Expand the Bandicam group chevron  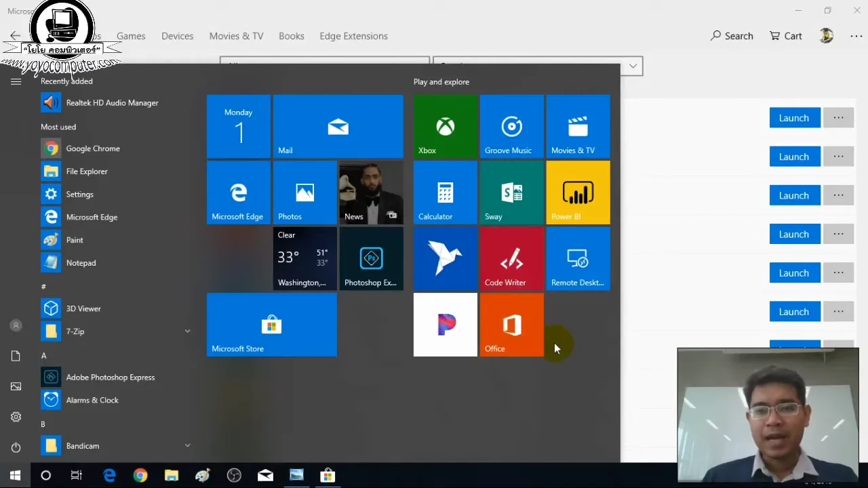pyautogui.click(x=187, y=445)
